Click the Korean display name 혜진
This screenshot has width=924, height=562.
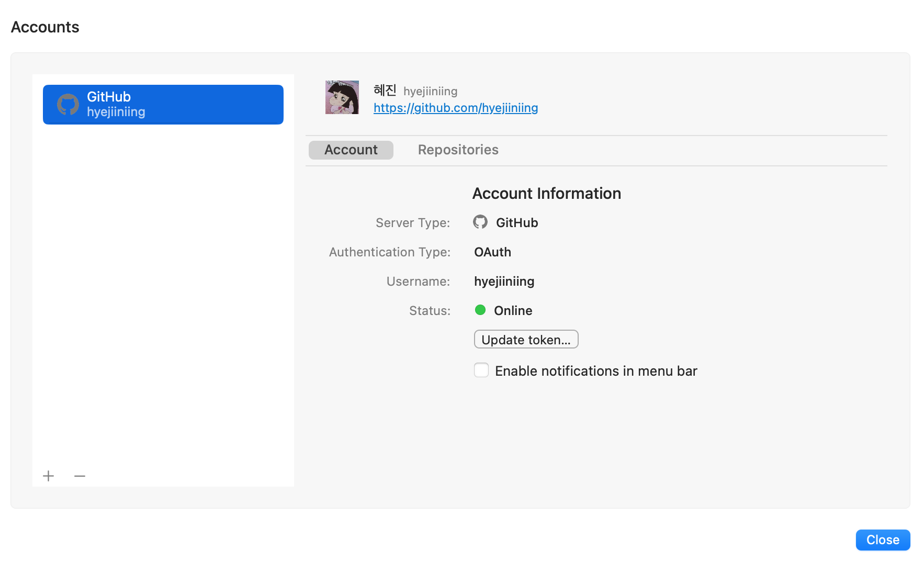click(x=385, y=91)
